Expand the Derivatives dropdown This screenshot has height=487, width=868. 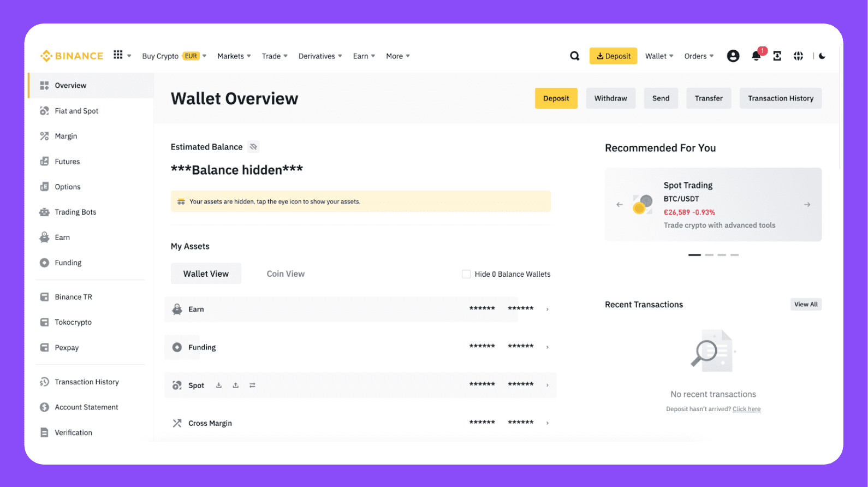tap(320, 56)
